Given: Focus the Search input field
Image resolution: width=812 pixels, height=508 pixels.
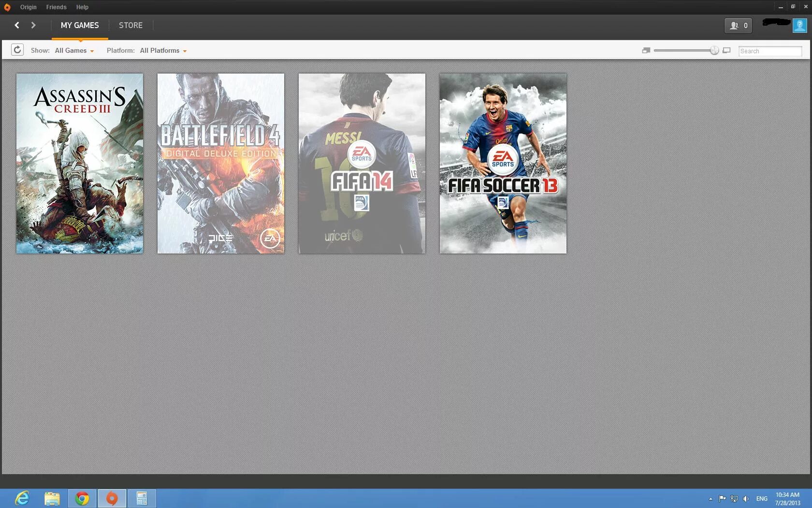Looking at the screenshot, I should click(770, 51).
